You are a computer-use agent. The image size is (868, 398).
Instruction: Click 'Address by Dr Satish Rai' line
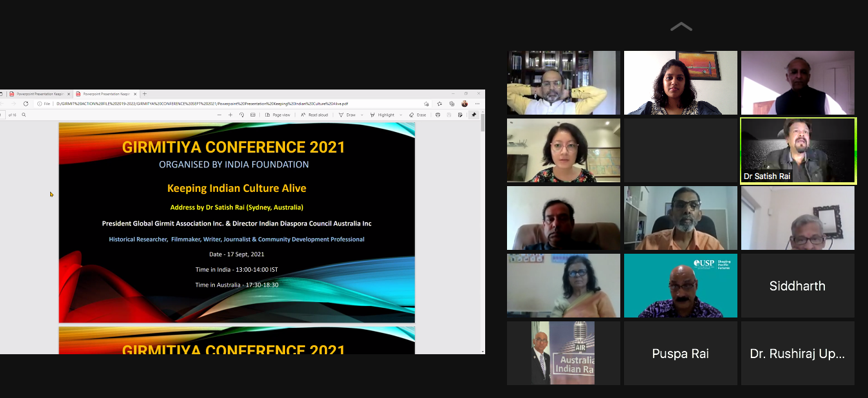point(237,207)
